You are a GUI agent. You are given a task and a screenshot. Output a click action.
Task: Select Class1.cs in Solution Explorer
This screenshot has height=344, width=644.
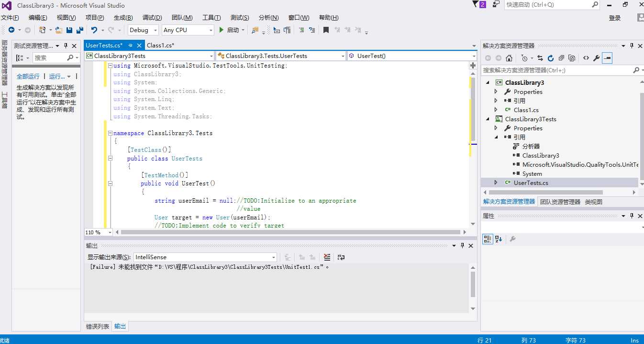click(x=526, y=110)
